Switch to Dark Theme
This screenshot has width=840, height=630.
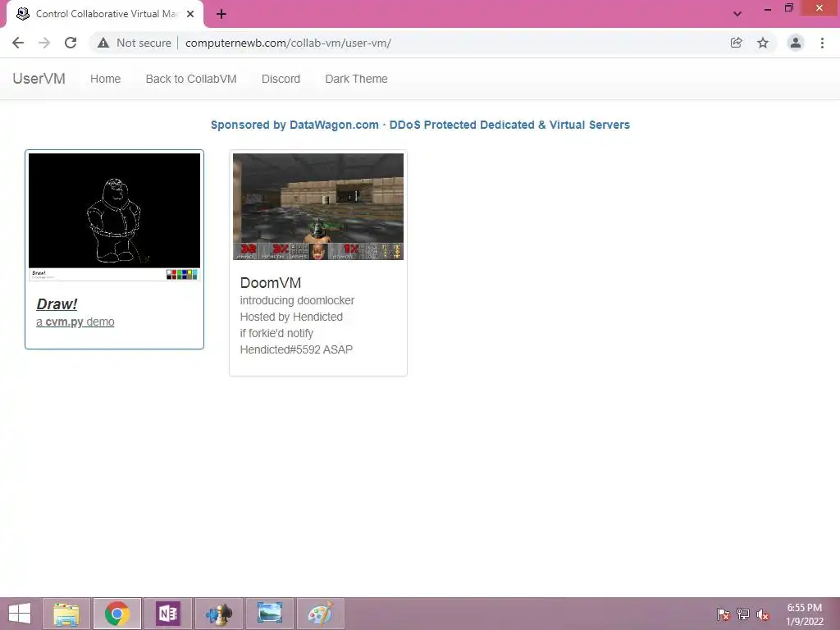pos(356,79)
